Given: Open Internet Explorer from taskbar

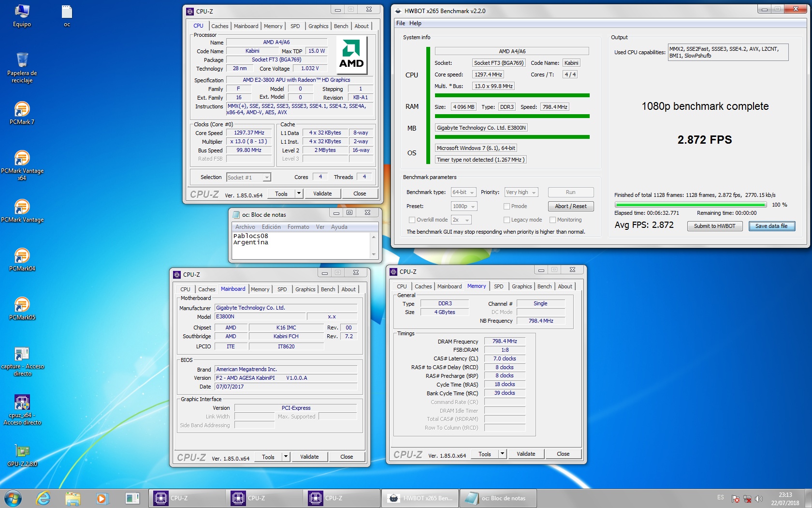Looking at the screenshot, I should point(43,498).
